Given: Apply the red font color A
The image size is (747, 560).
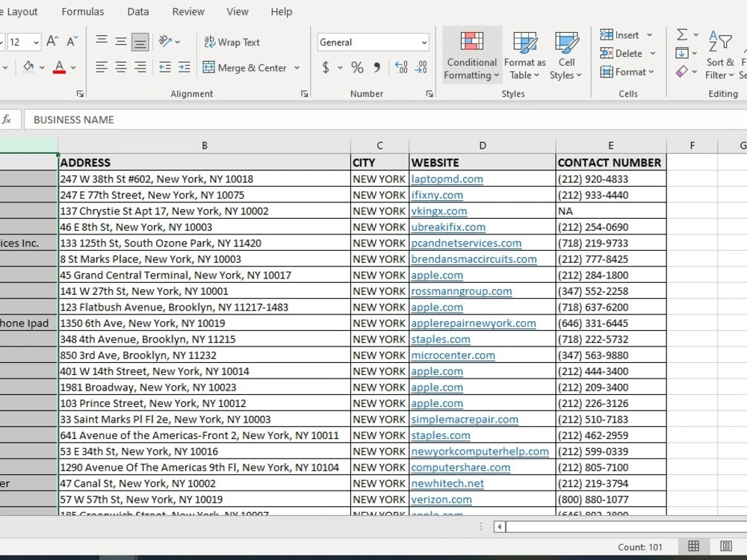Looking at the screenshot, I should click(59, 67).
